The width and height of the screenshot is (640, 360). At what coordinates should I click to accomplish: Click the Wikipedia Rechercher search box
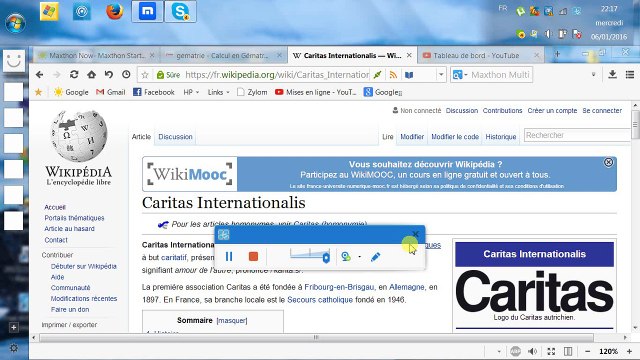tap(577, 135)
